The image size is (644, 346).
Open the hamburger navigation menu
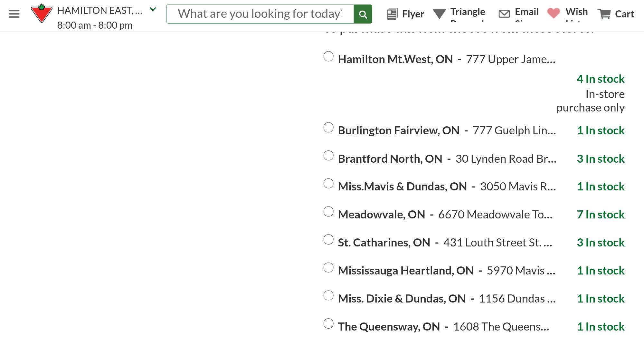coord(14,14)
